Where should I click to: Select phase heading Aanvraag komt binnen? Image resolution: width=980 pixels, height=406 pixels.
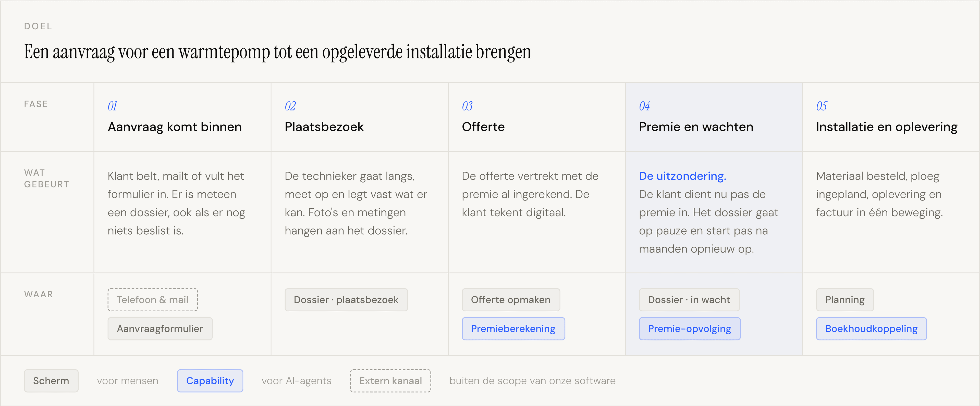[175, 126]
